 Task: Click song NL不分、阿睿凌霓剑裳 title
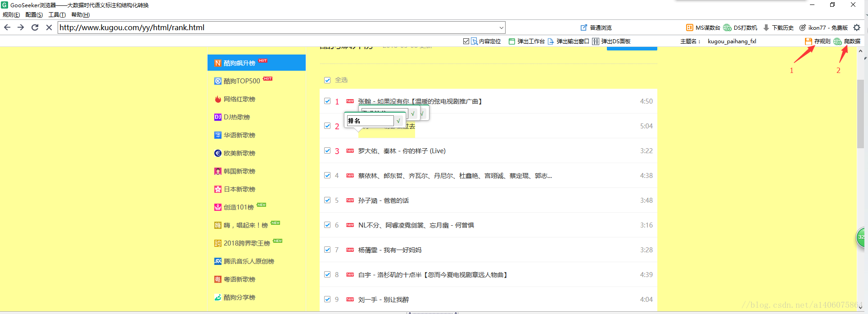point(416,225)
